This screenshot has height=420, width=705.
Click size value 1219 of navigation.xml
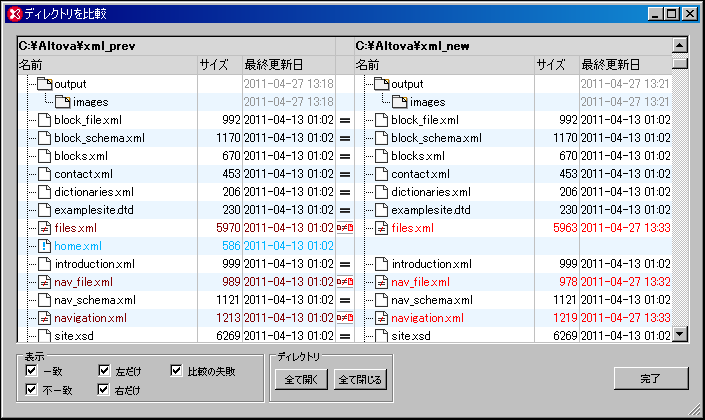tap(565, 318)
